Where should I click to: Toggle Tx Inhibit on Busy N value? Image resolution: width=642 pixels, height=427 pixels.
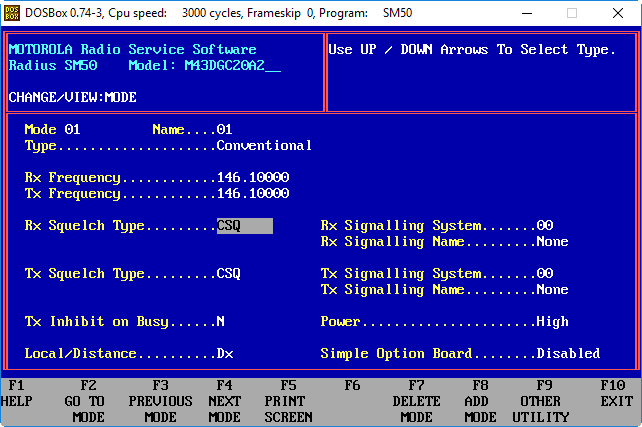(220, 322)
